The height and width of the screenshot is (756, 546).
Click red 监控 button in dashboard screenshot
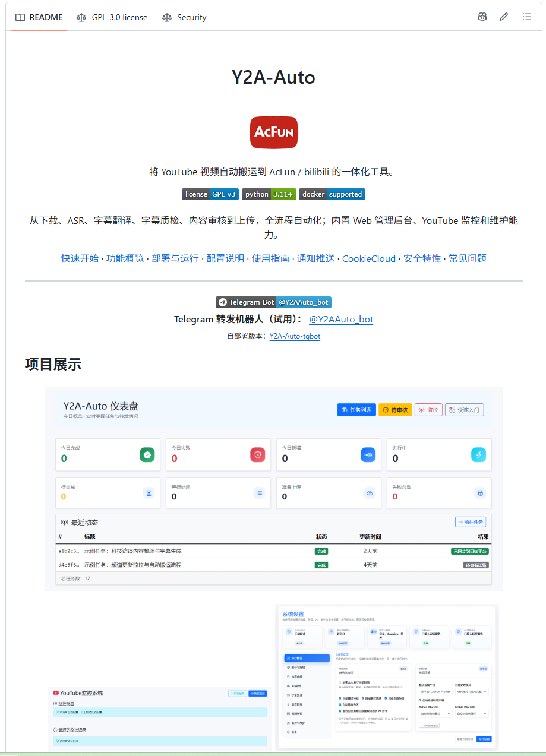(428, 410)
